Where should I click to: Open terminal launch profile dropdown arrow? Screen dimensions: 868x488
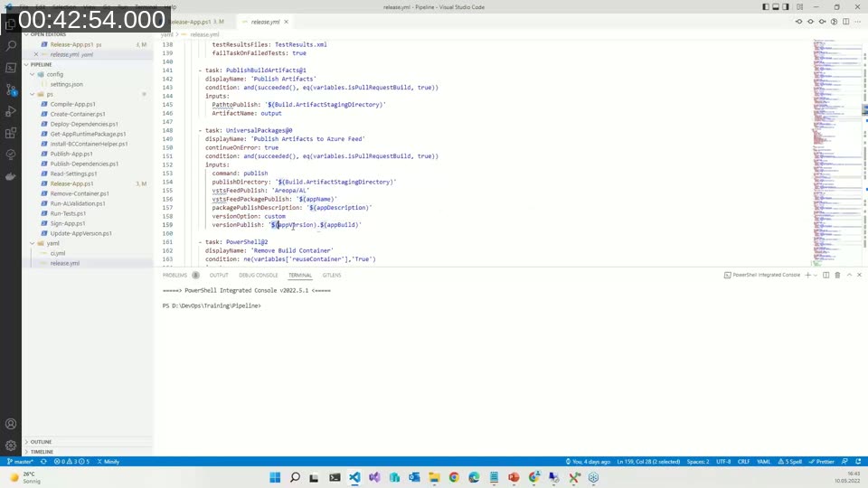tap(816, 275)
